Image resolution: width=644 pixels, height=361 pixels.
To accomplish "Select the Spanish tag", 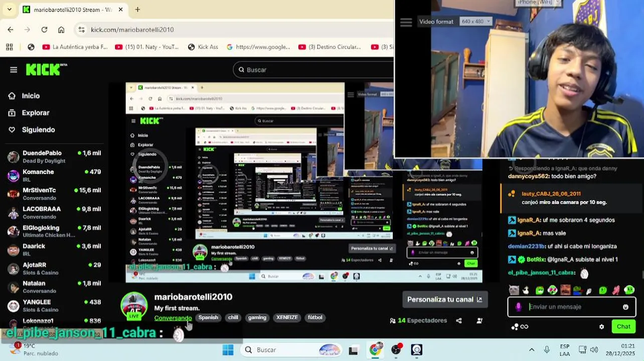I will 208,317.
